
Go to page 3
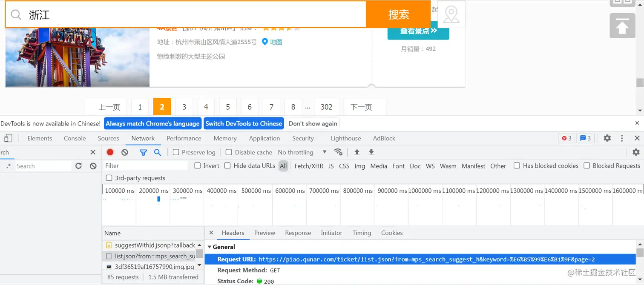(184, 107)
